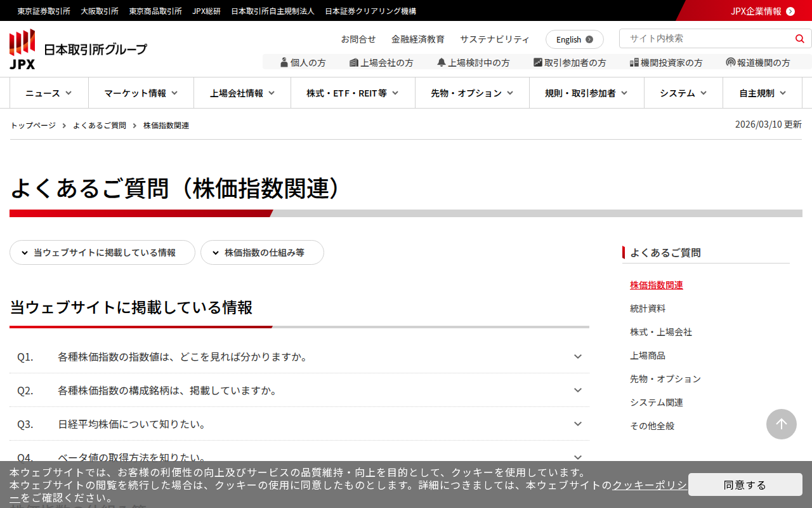Open the 先物・オプション navigation menu

pyautogui.click(x=472, y=93)
